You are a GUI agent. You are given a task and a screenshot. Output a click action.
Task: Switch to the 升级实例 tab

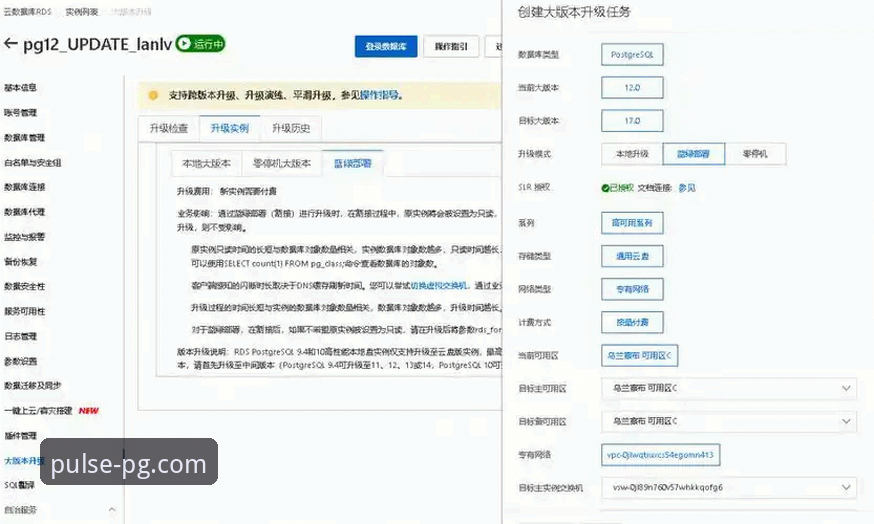point(230,129)
